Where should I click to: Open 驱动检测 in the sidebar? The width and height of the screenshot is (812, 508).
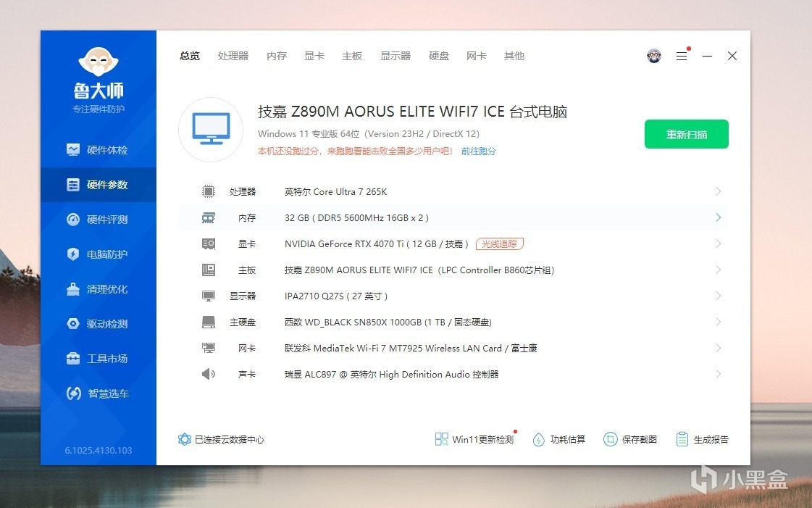(x=98, y=324)
